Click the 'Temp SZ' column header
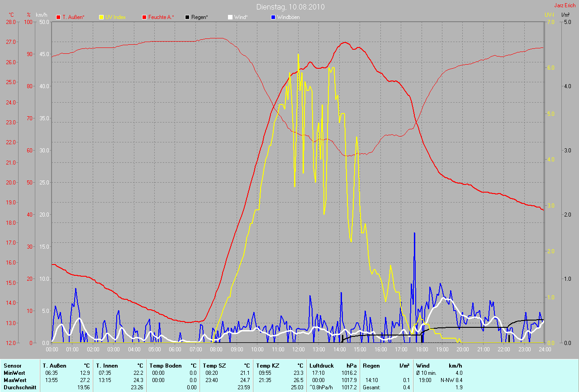The height and width of the screenshot is (392, 579). tap(214, 366)
